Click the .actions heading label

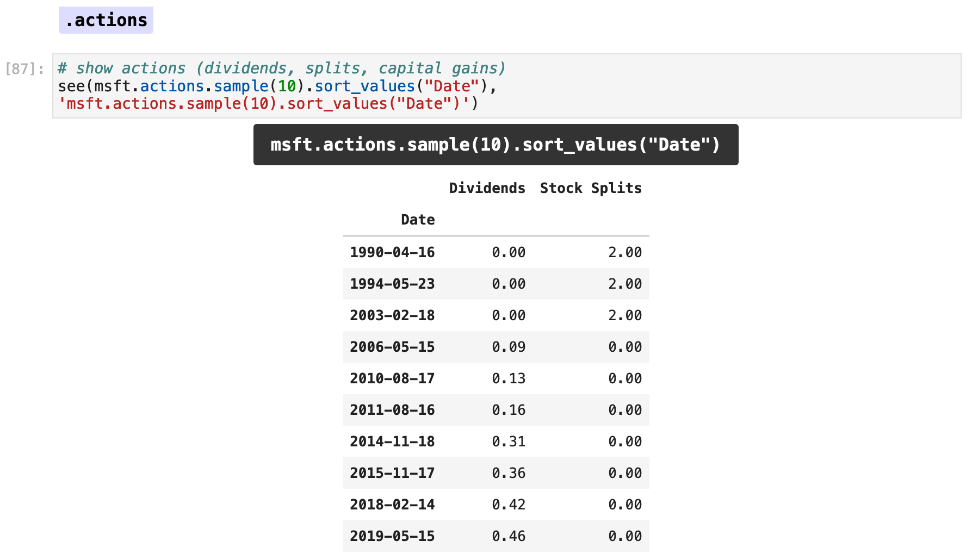106,20
